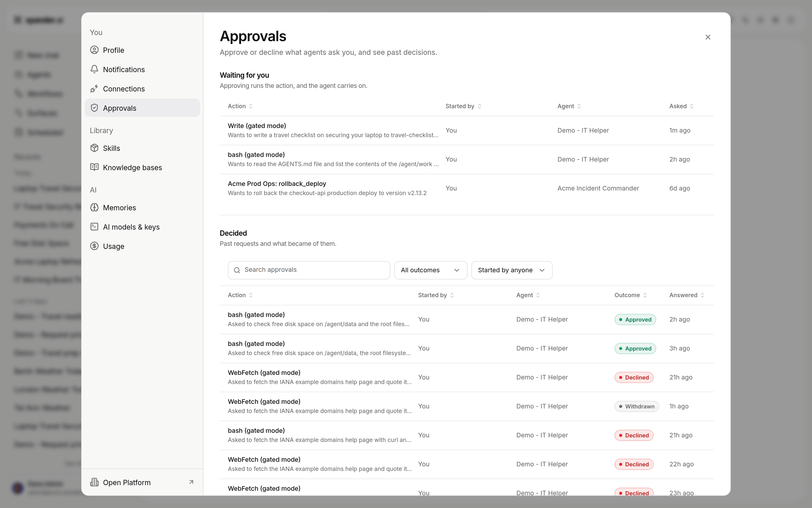
Task: Click the Usage dollar icon
Action: 94,246
